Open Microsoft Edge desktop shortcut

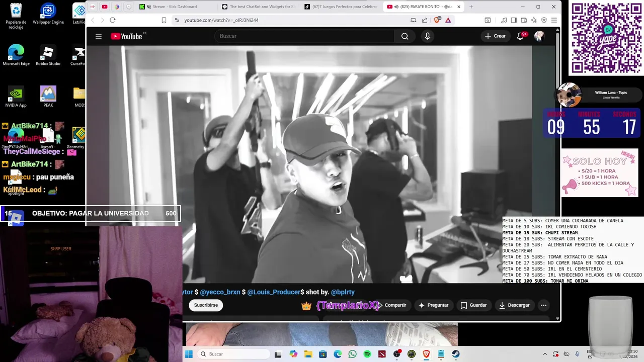coord(16,55)
